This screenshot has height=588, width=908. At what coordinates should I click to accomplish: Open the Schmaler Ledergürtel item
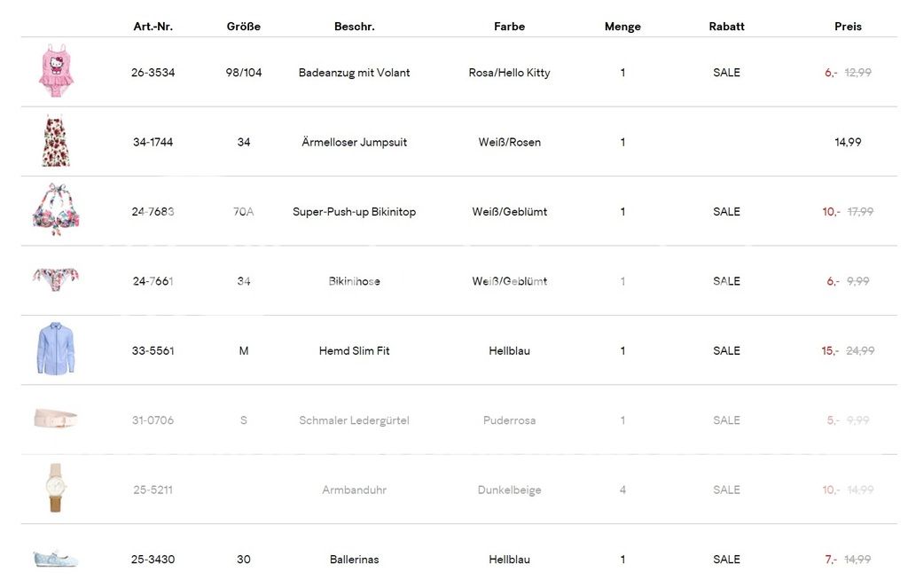pos(354,420)
